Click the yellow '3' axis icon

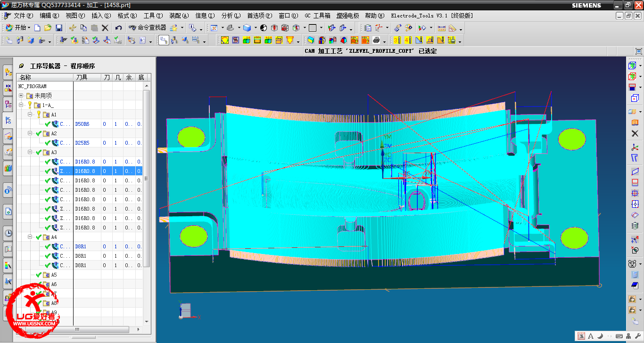pos(396,40)
